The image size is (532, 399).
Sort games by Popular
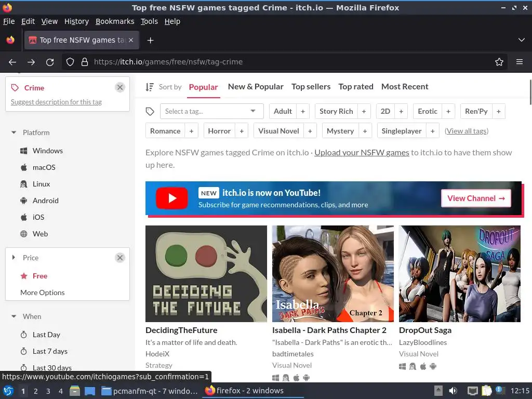[203, 87]
